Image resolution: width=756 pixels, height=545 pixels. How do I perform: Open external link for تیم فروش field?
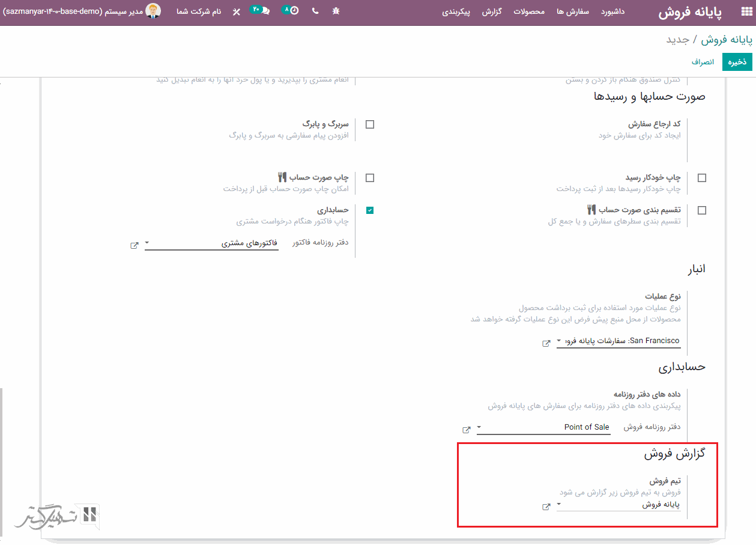(546, 507)
